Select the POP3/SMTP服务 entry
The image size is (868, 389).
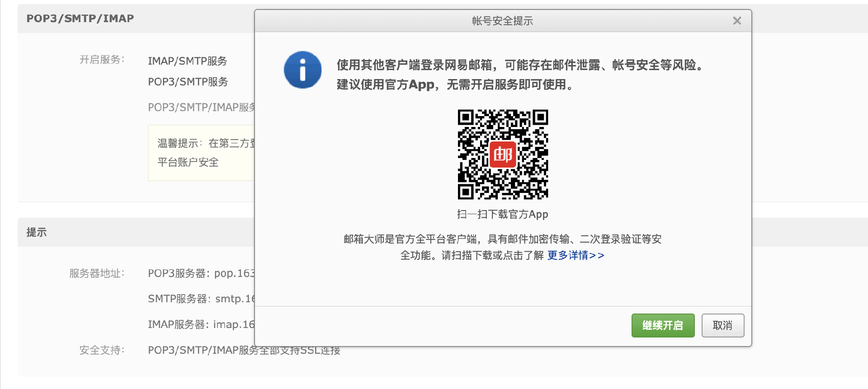tap(188, 82)
